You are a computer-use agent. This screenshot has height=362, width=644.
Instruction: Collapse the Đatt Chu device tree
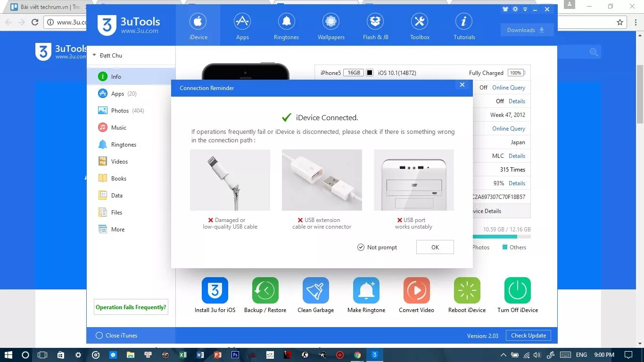pyautogui.click(x=94, y=55)
